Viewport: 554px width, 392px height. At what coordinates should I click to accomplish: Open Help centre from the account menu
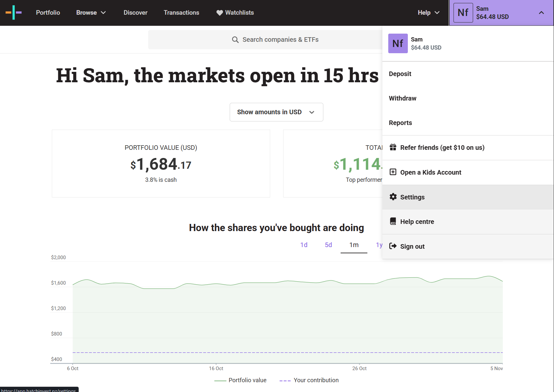(x=468, y=222)
